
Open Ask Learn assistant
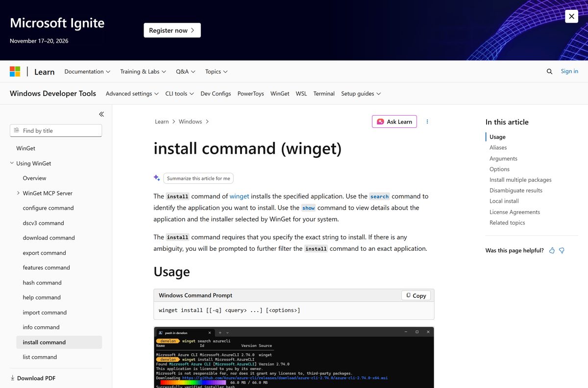click(394, 121)
